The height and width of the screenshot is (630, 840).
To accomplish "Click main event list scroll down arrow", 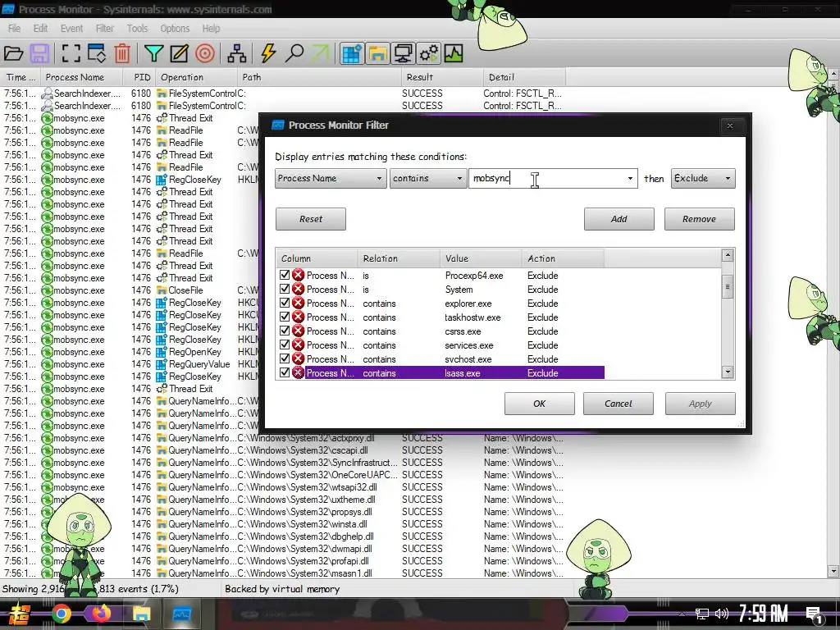I will [x=833, y=571].
